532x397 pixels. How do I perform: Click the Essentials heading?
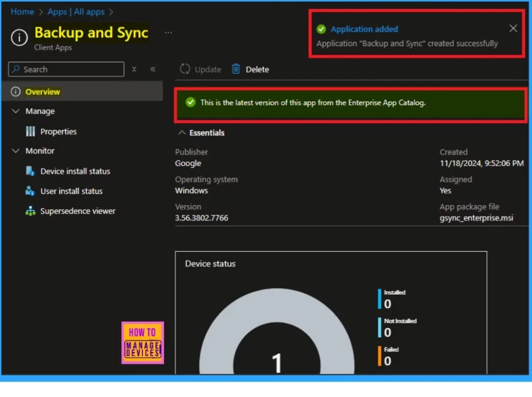[x=207, y=133]
